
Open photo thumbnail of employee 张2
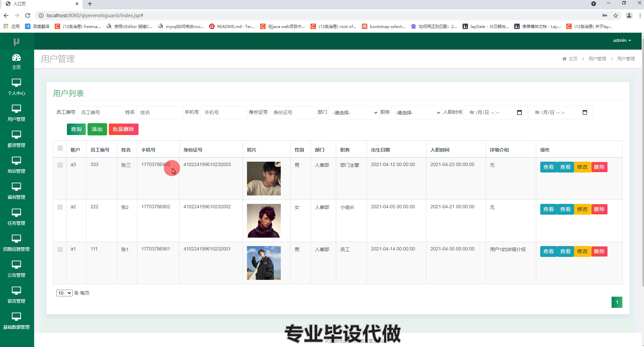coord(264,221)
